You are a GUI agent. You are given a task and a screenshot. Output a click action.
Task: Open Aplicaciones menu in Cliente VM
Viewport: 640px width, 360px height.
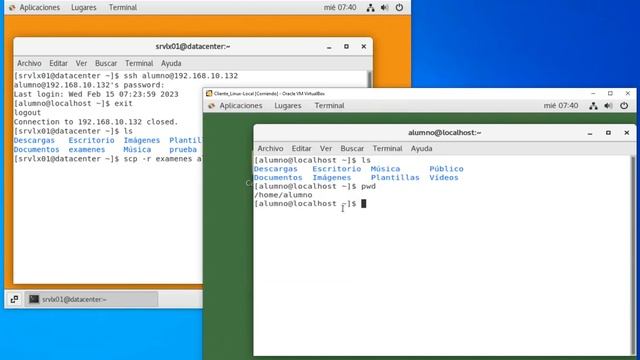(241, 106)
